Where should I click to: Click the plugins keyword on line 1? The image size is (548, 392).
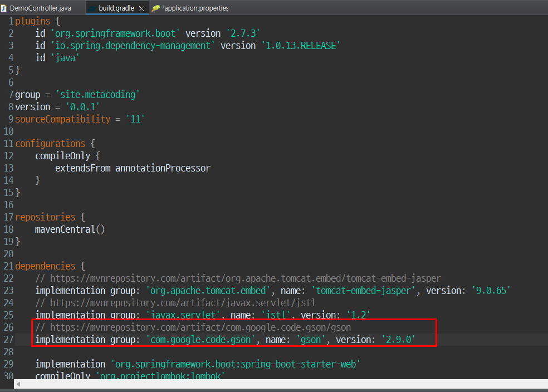tap(32, 21)
